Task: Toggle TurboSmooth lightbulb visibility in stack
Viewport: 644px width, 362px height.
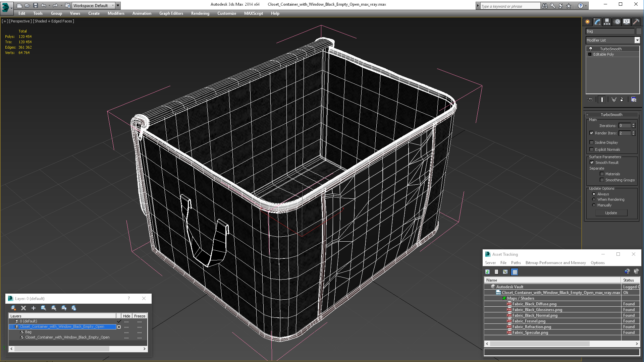Action: click(591, 49)
